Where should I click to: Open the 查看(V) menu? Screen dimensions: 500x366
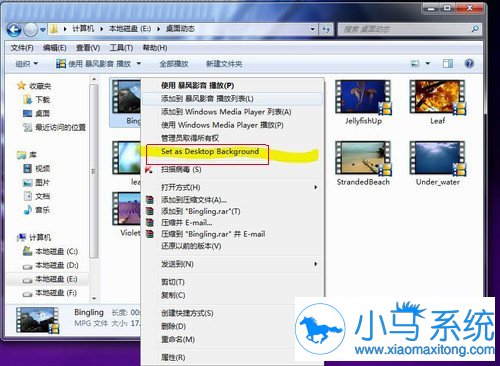88,48
